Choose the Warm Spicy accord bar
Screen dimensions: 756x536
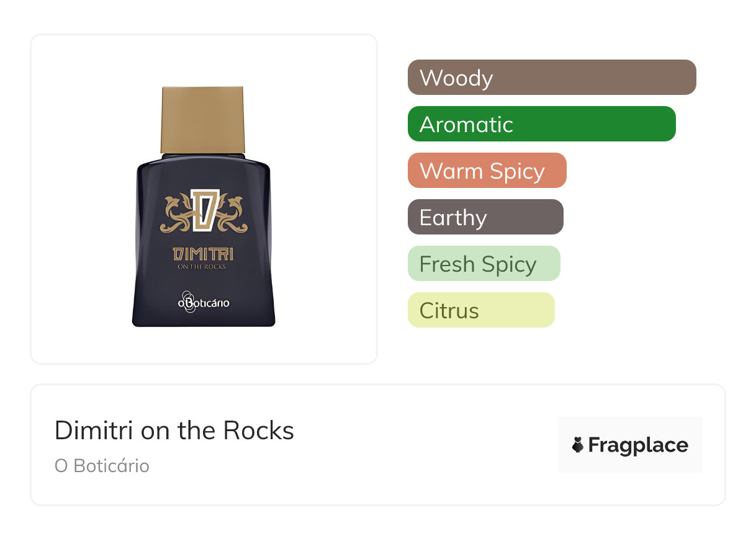(487, 171)
